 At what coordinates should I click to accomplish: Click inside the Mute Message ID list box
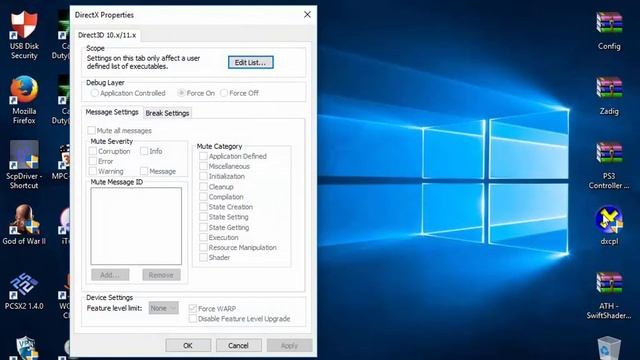(136, 226)
